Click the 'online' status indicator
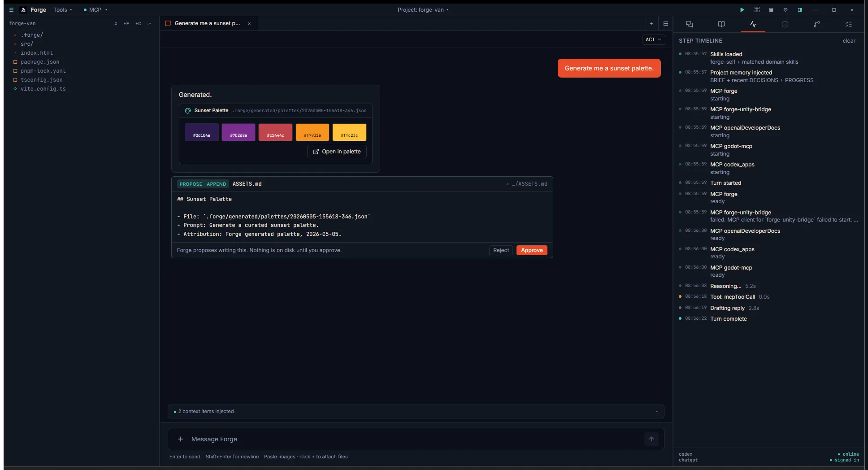The width and height of the screenshot is (868, 470). tap(848, 454)
